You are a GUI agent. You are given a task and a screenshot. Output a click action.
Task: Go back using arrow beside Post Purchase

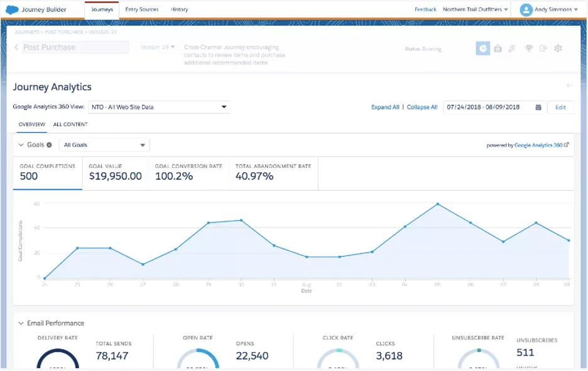point(16,47)
